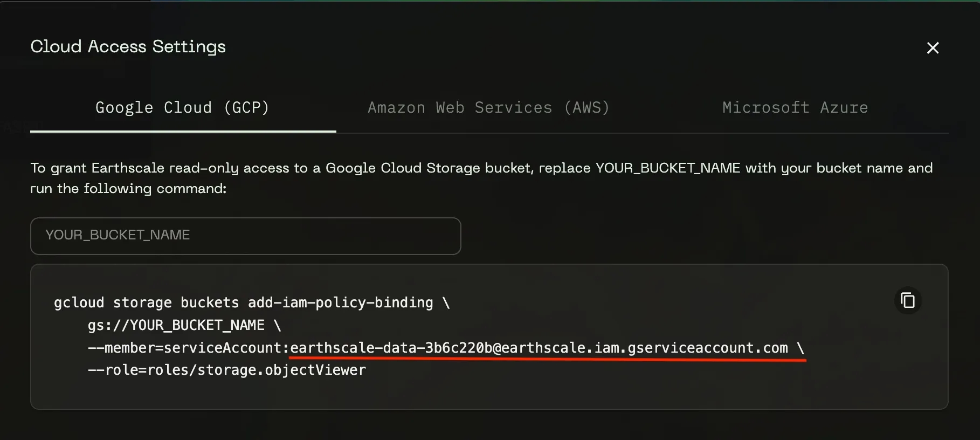Click the word gcloud in the command
This screenshot has height=440, width=980.
point(79,303)
